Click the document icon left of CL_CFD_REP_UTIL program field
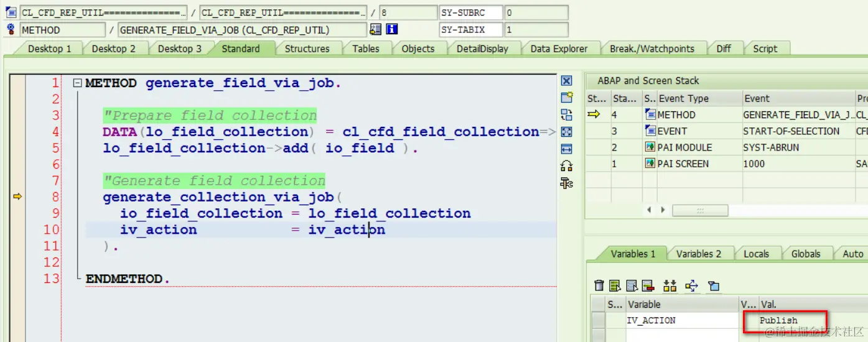The image size is (868, 342). point(11,12)
